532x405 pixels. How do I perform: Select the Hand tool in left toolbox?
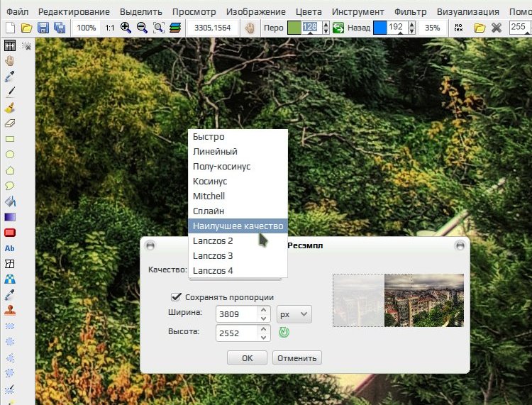point(10,61)
